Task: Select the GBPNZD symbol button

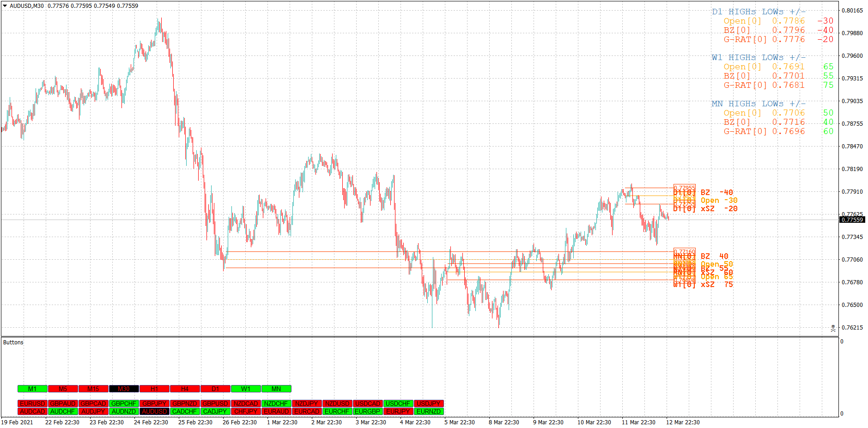Action: coord(185,404)
